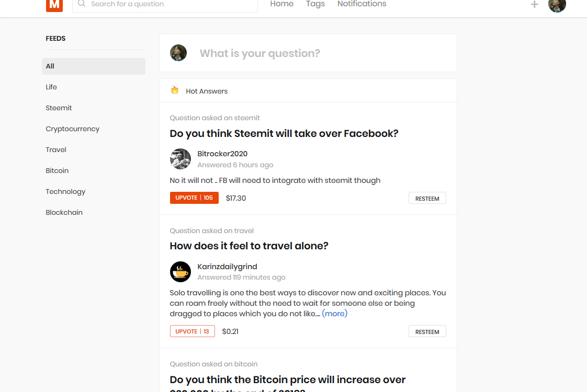Resteem the Karinzdailygrind answer
The width and height of the screenshot is (587, 392).
pos(427,331)
